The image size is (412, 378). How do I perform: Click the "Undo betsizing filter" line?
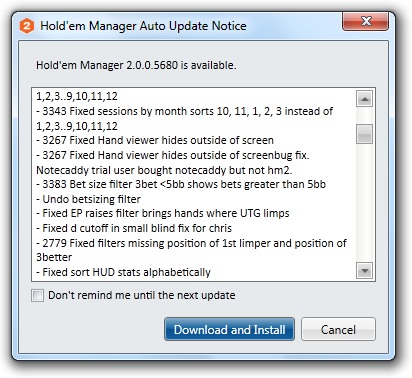[x=88, y=199]
